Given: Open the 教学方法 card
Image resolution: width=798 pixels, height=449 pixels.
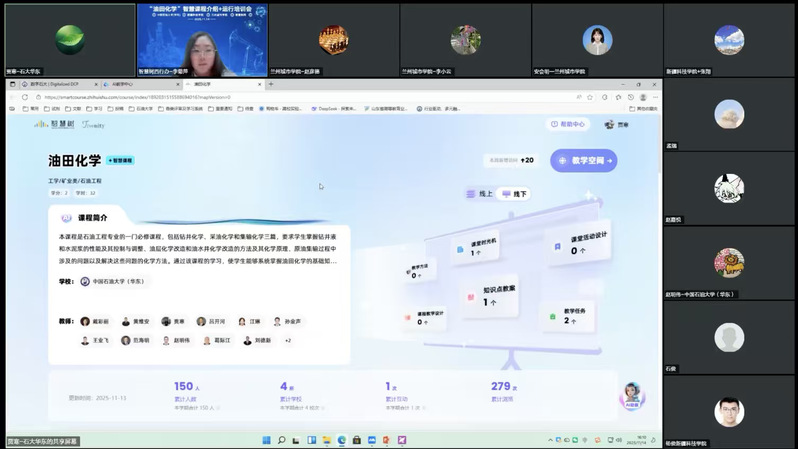Looking at the screenshot, I should [420, 271].
